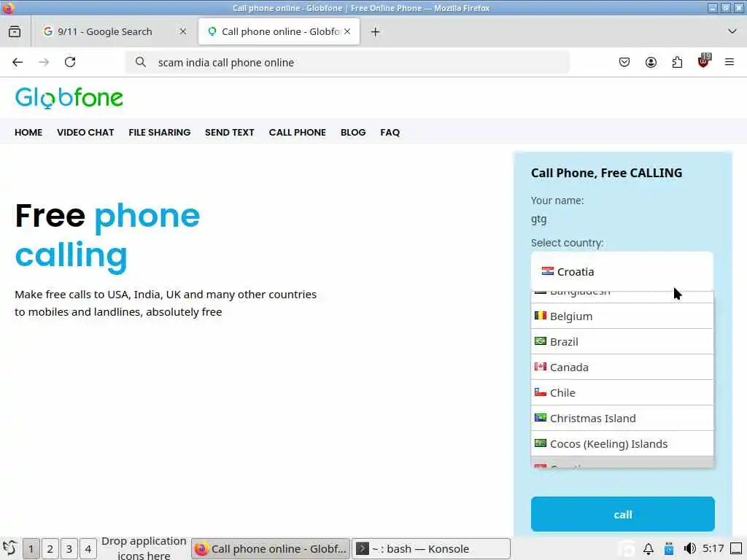This screenshot has width=747, height=560.
Task: Click the tray icon left of the bell
Action: [627, 549]
